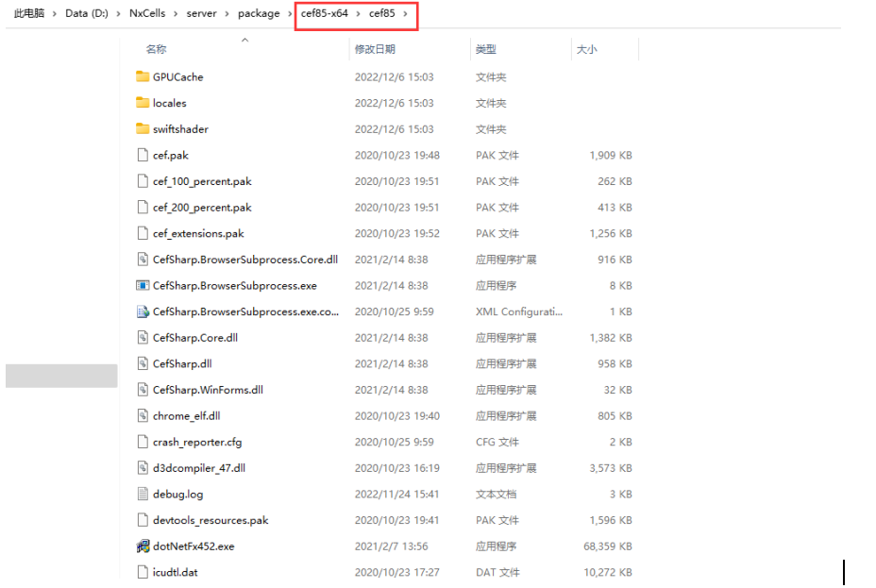
Task: Click the dotNetFx452.exe installer icon
Action: coord(143,546)
